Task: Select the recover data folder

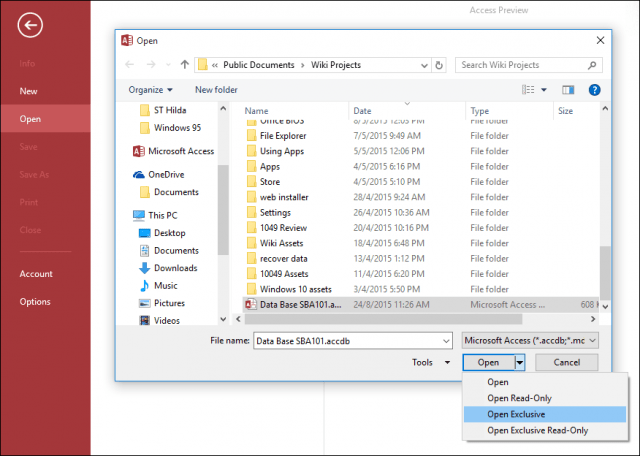Action: (277, 258)
